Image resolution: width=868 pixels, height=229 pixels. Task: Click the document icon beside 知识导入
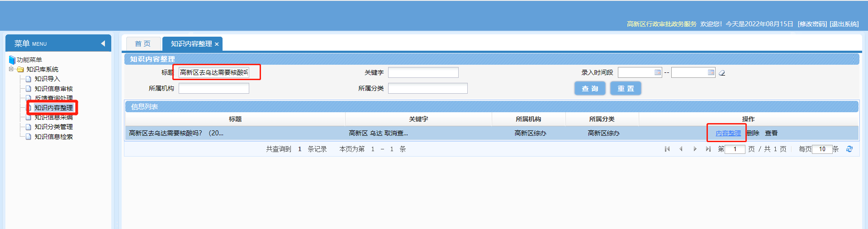[28, 79]
